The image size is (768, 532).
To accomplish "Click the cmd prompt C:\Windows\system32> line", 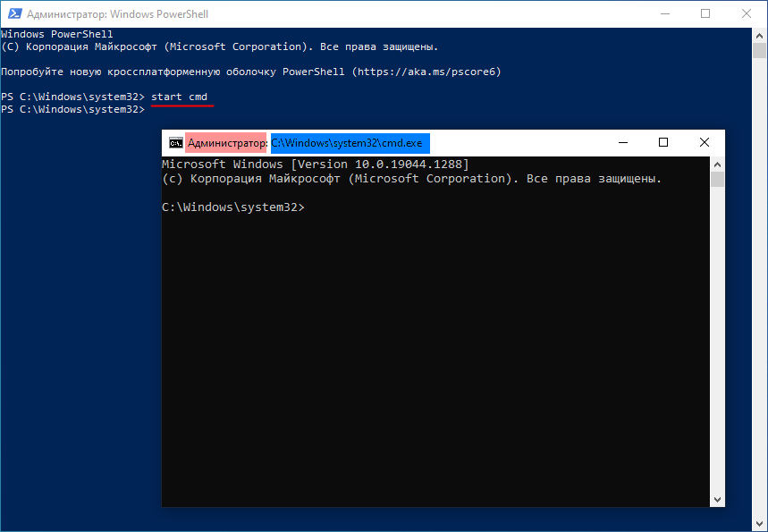I will 233,207.
